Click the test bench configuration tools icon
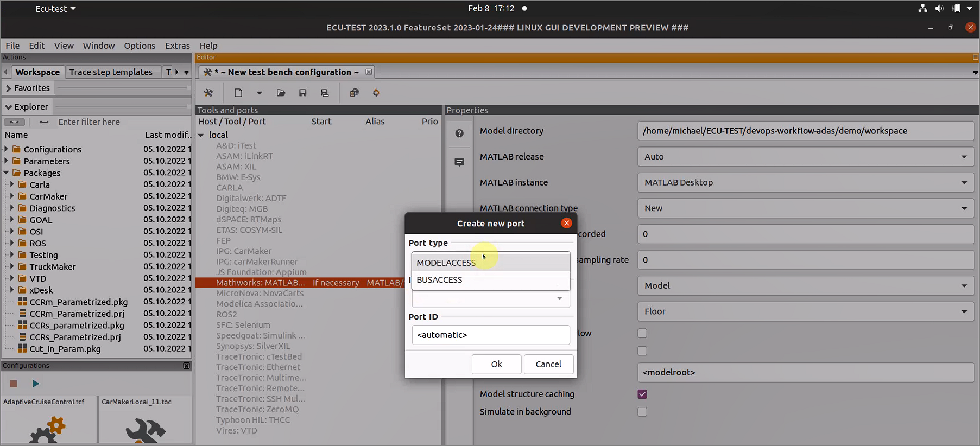Screen dimensions: 980x446 pyautogui.click(x=208, y=93)
